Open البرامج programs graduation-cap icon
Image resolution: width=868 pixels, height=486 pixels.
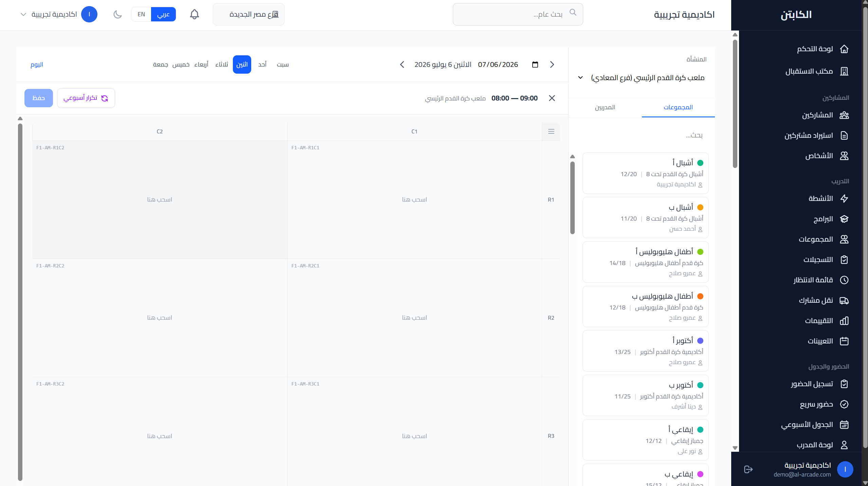point(844,219)
